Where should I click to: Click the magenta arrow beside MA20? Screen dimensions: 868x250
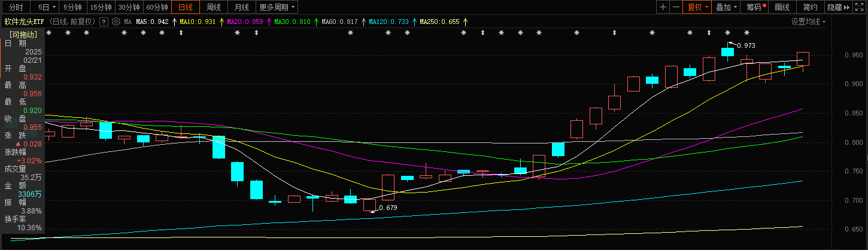point(269,22)
